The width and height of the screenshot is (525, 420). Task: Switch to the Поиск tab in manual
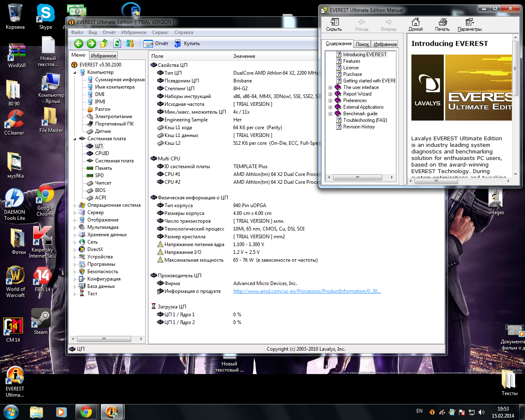point(362,44)
